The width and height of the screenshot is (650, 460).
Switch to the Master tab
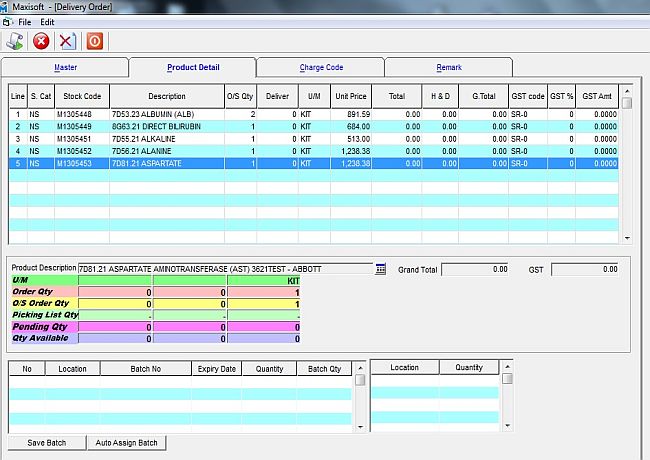tap(65, 67)
